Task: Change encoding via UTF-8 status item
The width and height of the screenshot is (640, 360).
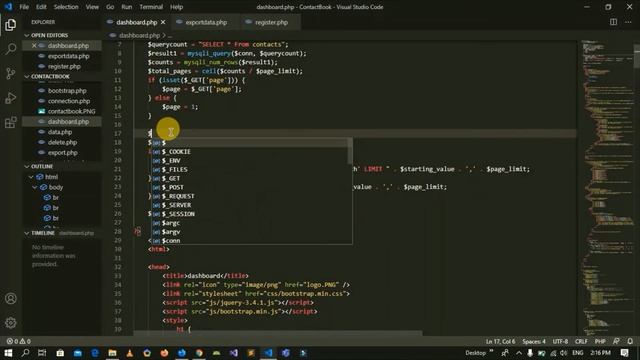Action: coord(560,341)
